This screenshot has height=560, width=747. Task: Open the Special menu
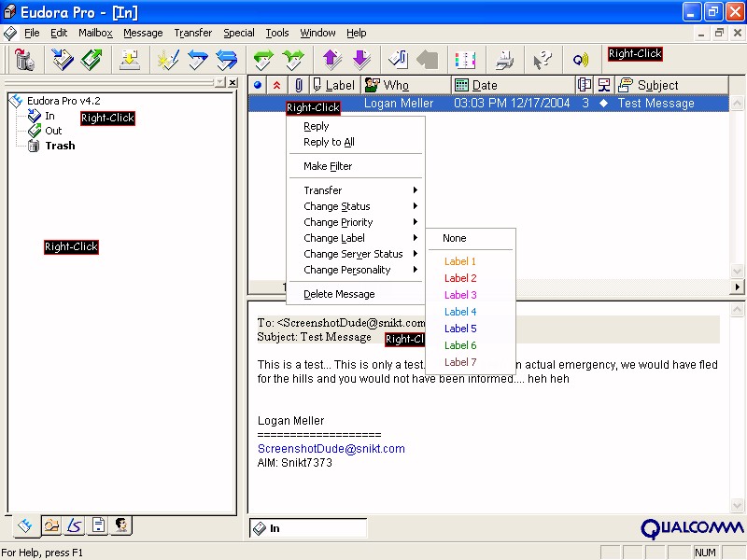239,33
